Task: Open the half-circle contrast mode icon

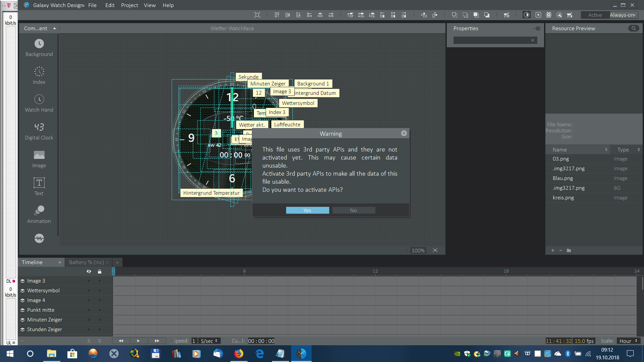Action: [527, 15]
